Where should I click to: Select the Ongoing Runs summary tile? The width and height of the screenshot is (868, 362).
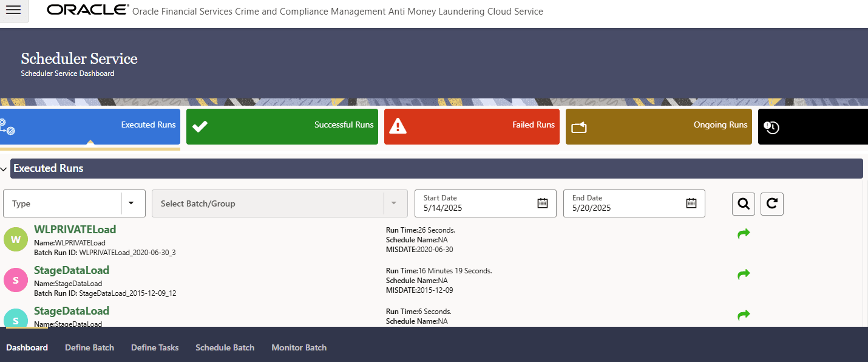pyautogui.click(x=659, y=126)
